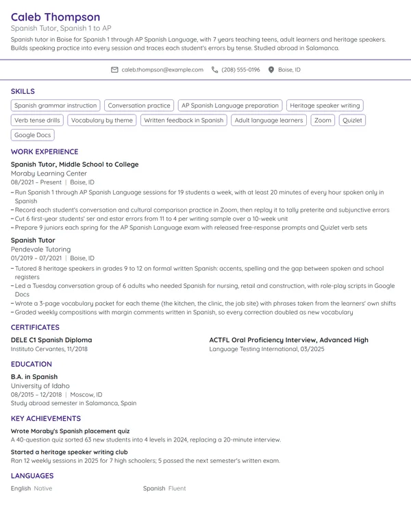
Task: Click the 3-page vocabulary packet bullet
Action: (203, 304)
